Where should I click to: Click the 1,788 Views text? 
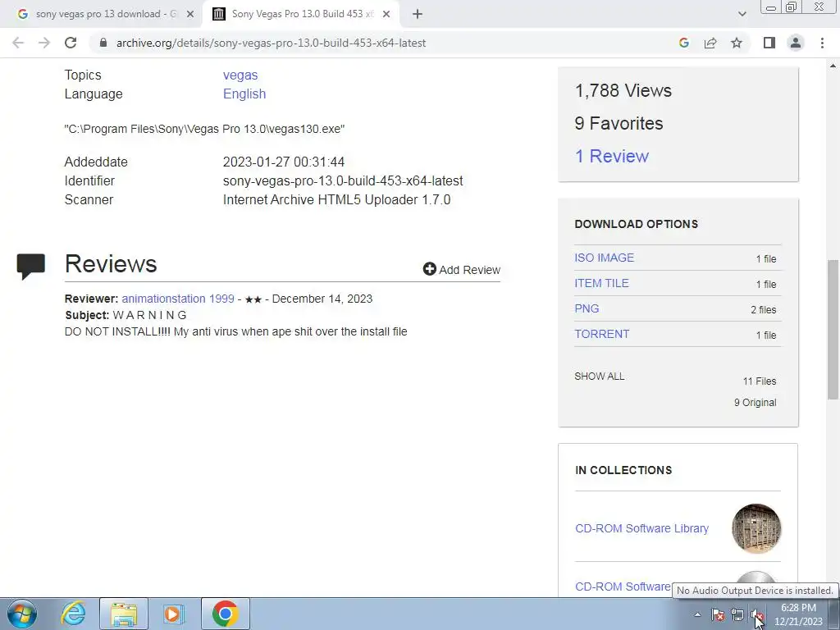[x=623, y=90]
